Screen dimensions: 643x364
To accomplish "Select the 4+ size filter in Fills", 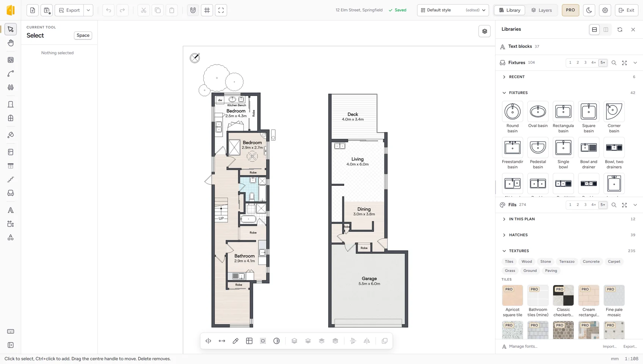I will [594, 205].
